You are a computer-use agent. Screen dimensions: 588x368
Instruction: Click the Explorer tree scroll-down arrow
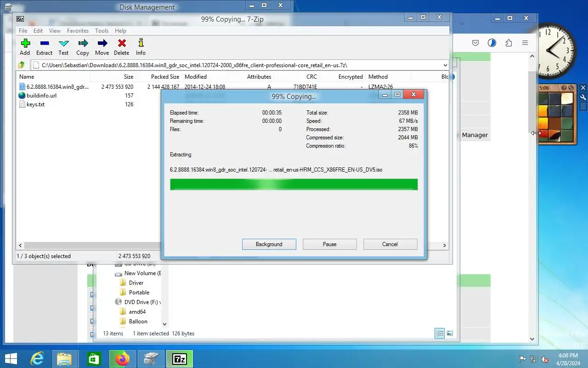[x=165, y=324]
